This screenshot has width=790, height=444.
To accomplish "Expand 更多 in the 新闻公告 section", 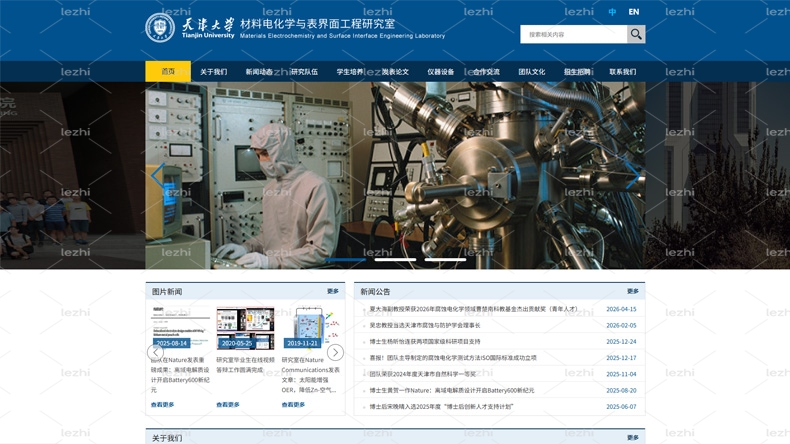I will 633,291.
